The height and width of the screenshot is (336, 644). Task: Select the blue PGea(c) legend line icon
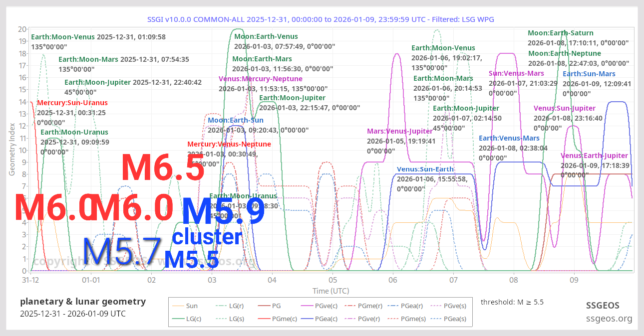coord(307,318)
